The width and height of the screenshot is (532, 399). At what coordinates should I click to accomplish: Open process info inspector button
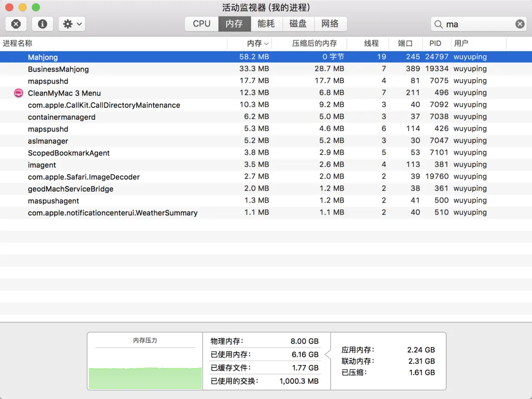pyautogui.click(x=42, y=24)
